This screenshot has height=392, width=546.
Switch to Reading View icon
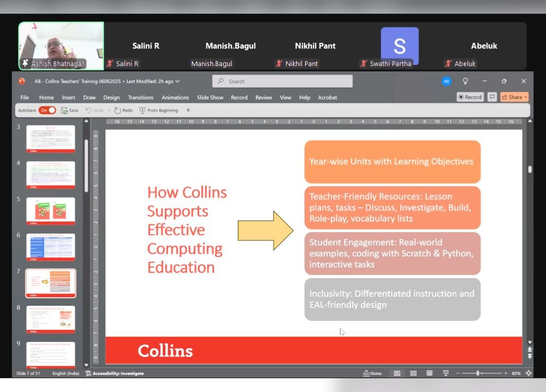pyautogui.click(x=429, y=373)
